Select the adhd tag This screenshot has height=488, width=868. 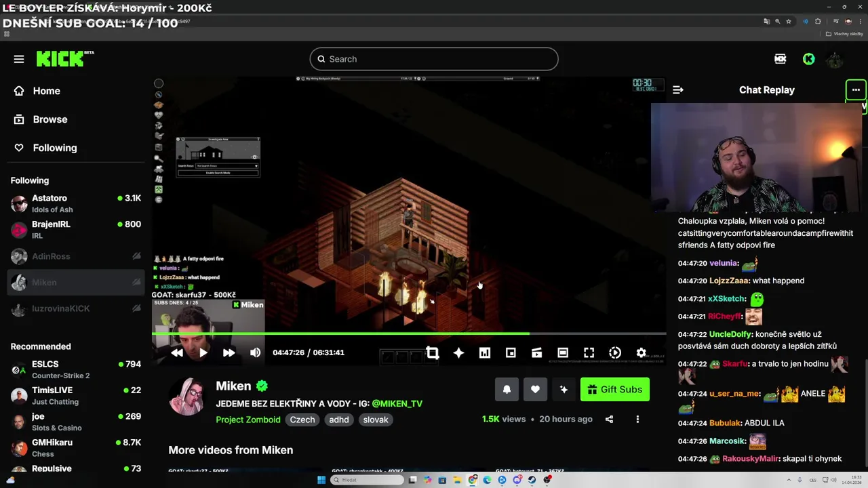tap(339, 420)
